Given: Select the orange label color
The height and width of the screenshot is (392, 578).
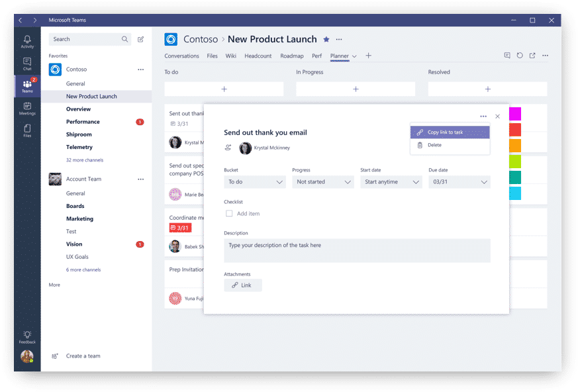Looking at the screenshot, I should click(x=515, y=146).
